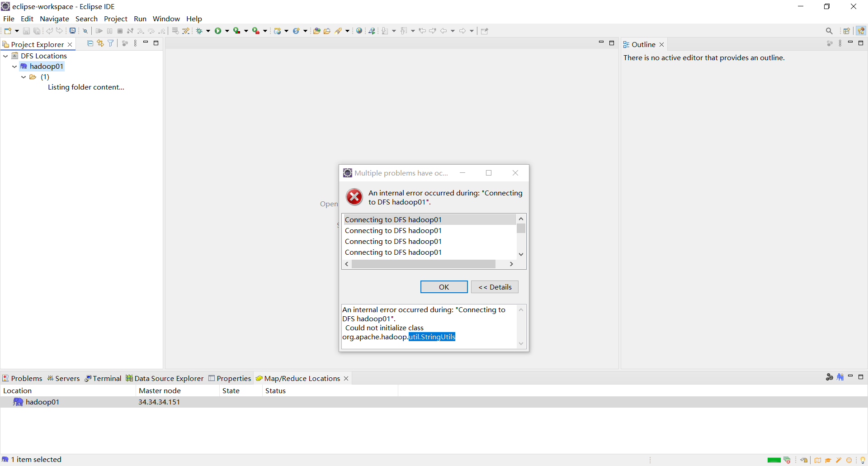Image resolution: width=868 pixels, height=466 pixels.
Task: Select the hadoop01 location row
Action: pos(434,402)
